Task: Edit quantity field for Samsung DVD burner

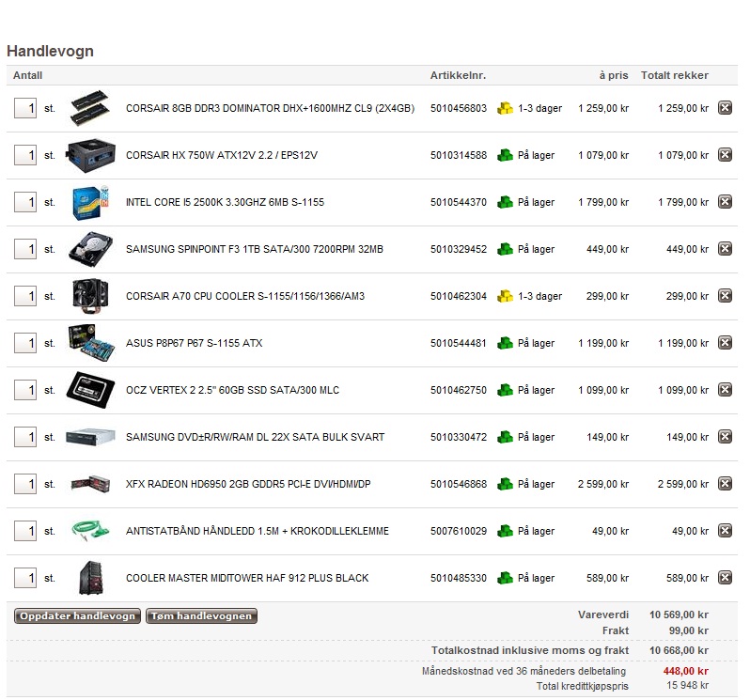Action: 25,437
